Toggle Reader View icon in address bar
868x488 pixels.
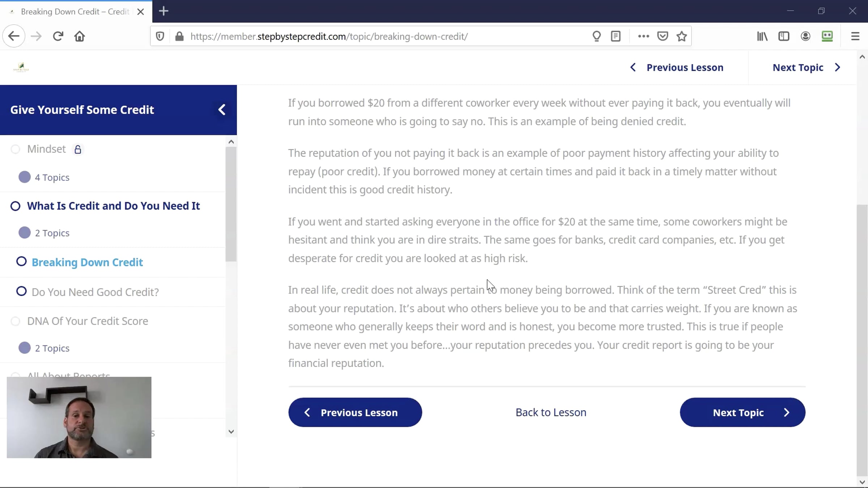[616, 36]
